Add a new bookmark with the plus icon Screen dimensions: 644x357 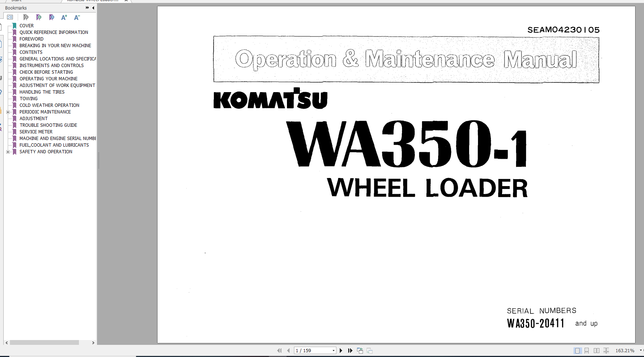[x=39, y=17]
